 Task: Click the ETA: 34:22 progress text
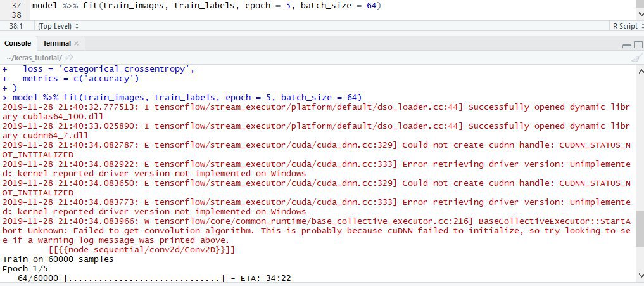[265, 278]
